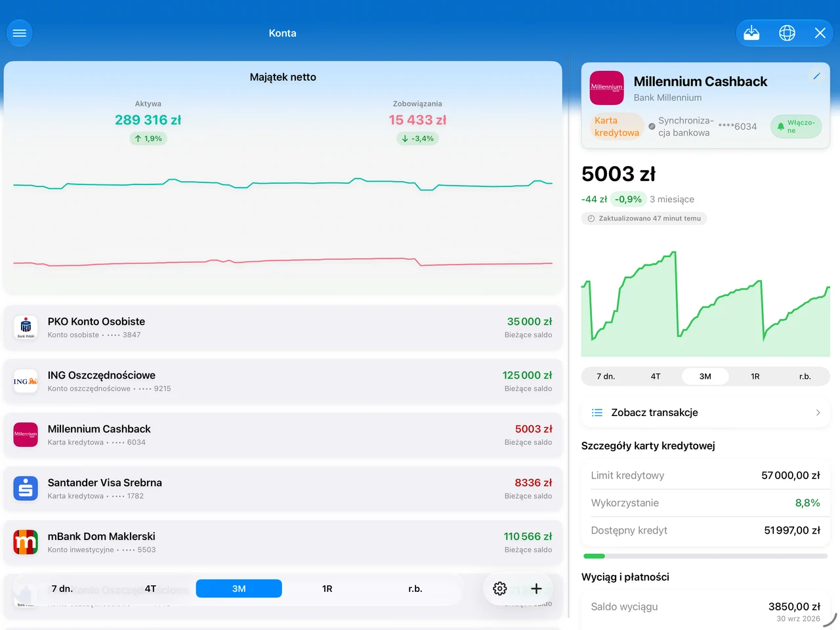Open the mBank Dom Maklerski account
Image resolution: width=840 pixels, height=630 pixels.
[x=283, y=543]
